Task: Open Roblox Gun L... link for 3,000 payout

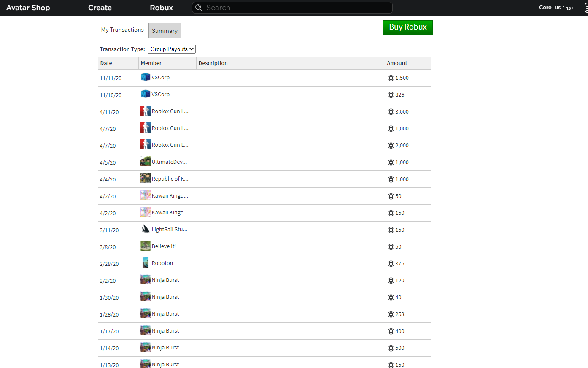Action: [170, 111]
